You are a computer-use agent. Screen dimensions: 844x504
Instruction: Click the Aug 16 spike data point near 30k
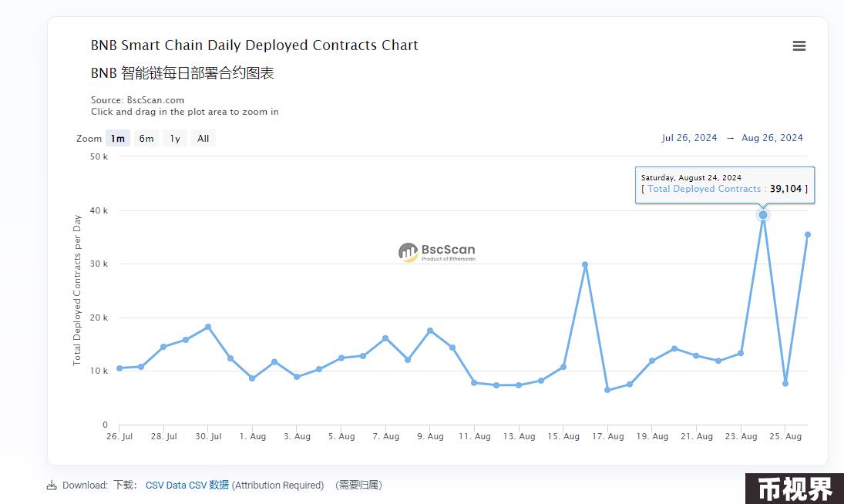pos(585,264)
